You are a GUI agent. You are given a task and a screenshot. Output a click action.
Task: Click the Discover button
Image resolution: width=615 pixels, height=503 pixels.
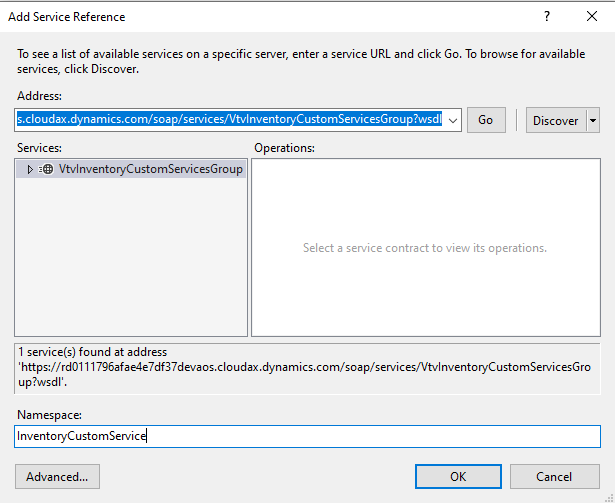[556, 120]
